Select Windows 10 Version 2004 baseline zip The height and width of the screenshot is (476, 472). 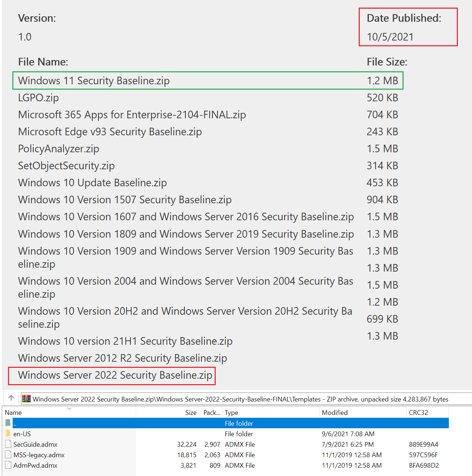[186, 288]
